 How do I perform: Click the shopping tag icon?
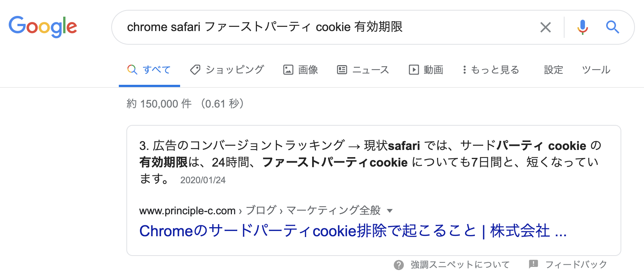195,70
